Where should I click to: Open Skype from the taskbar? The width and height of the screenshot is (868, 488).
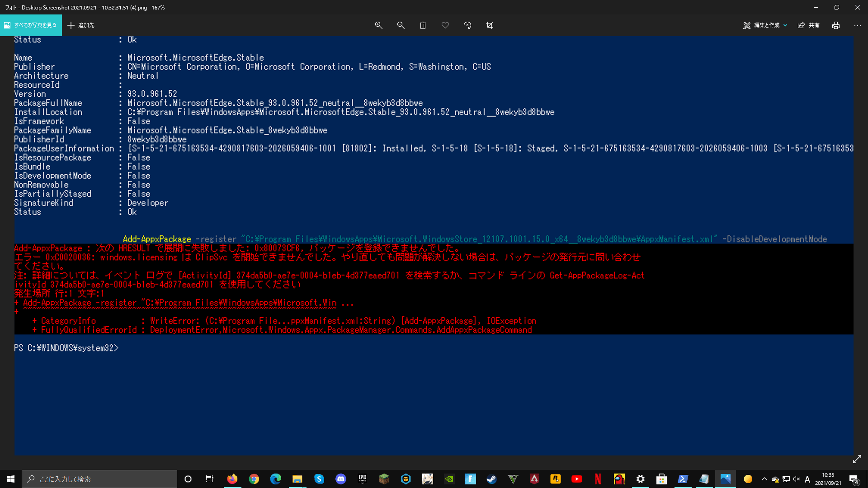click(x=319, y=479)
